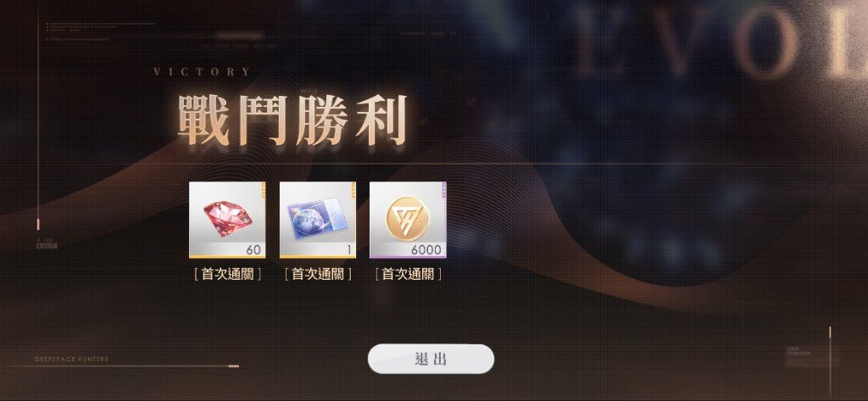Image resolution: width=868 pixels, height=401 pixels.
Task: Click the small VICTORY caption text
Action: pyautogui.click(x=203, y=71)
